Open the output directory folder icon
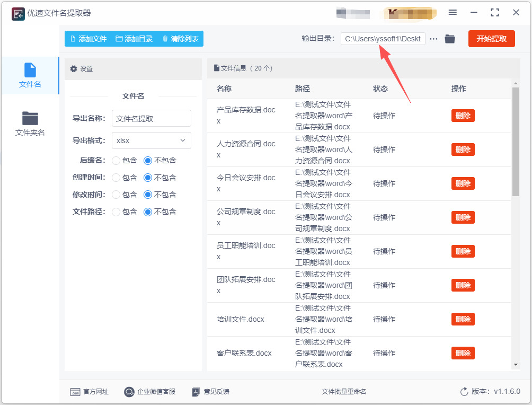Image resolution: width=532 pixels, height=405 pixels. (x=449, y=39)
